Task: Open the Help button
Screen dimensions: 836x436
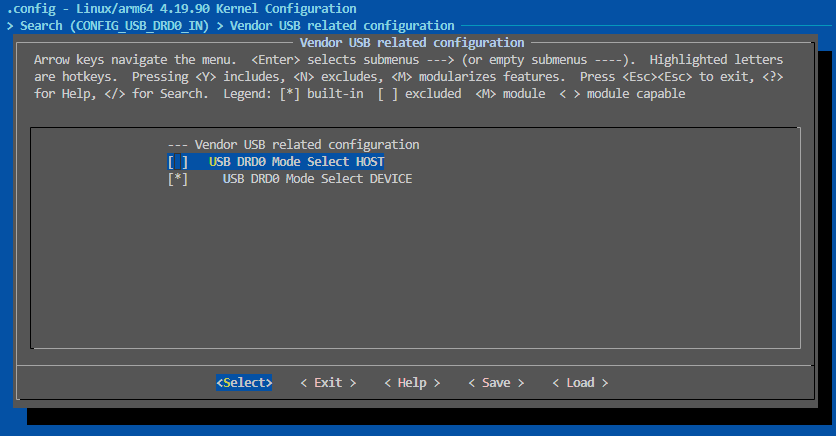Action: click(x=412, y=383)
